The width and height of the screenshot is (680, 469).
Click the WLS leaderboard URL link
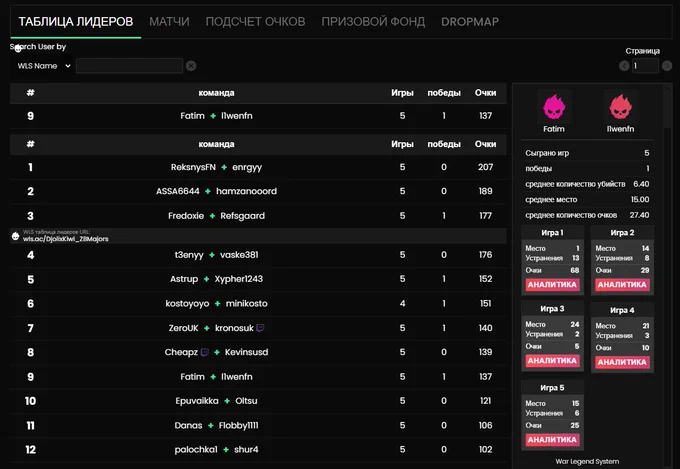click(x=65, y=239)
